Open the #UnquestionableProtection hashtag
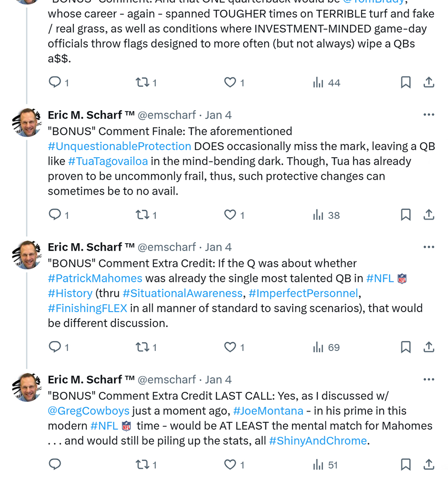Screen dimensions: 448x483 click(x=119, y=146)
